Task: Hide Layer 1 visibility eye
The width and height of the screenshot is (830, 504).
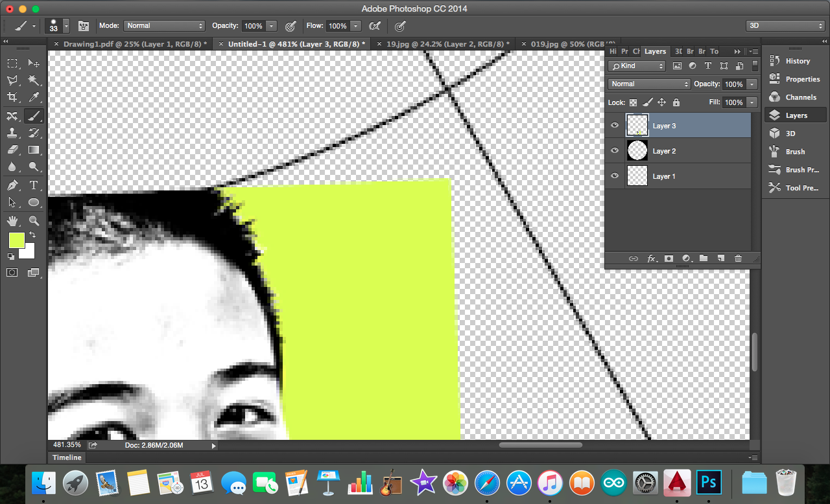Action: tap(615, 176)
